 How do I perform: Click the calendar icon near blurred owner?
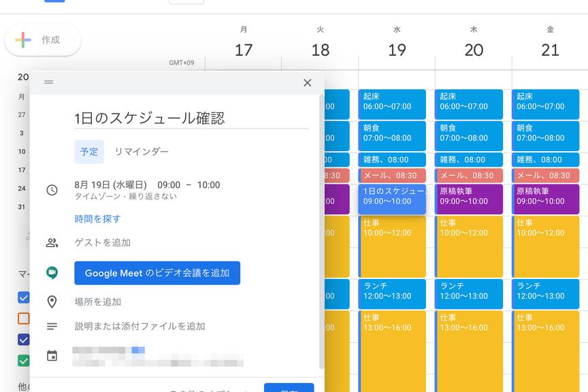(52, 356)
